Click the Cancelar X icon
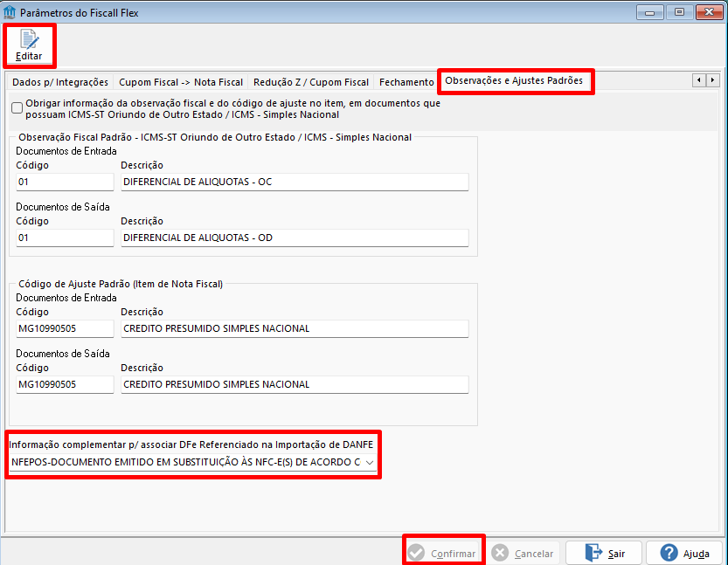The image size is (728, 565). pyautogui.click(x=500, y=553)
